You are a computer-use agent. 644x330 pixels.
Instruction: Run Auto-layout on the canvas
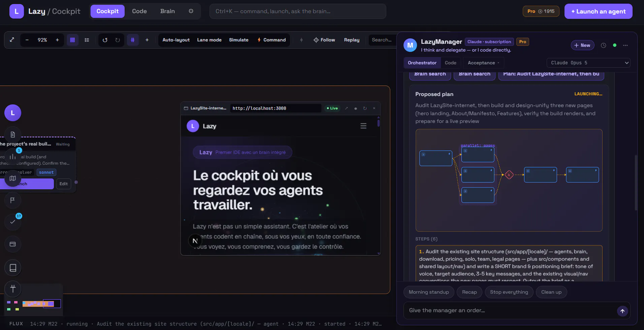176,40
